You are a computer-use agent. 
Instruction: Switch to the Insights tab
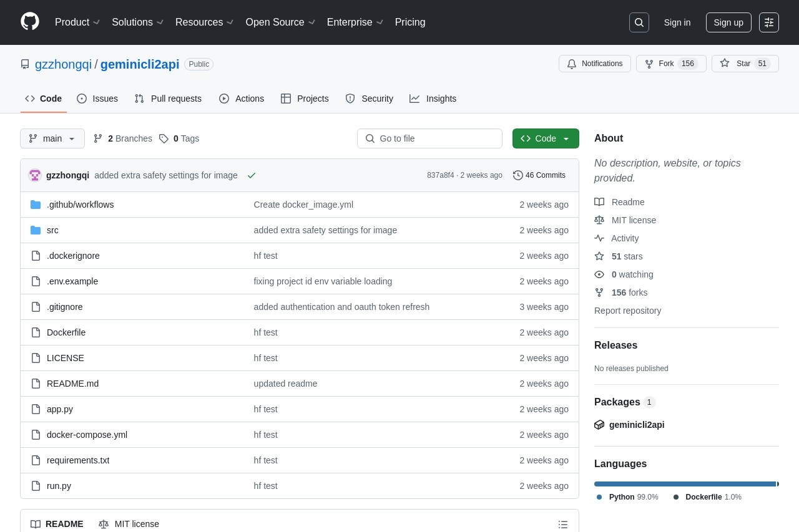[433, 99]
